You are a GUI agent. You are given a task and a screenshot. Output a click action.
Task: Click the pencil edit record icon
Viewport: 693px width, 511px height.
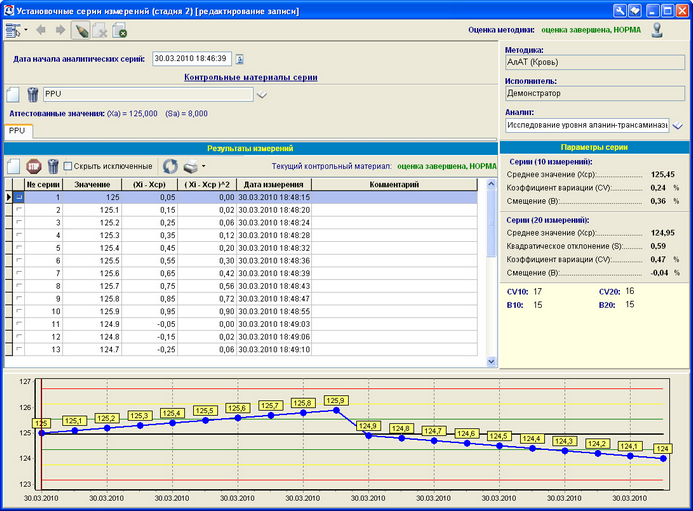coord(81,30)
